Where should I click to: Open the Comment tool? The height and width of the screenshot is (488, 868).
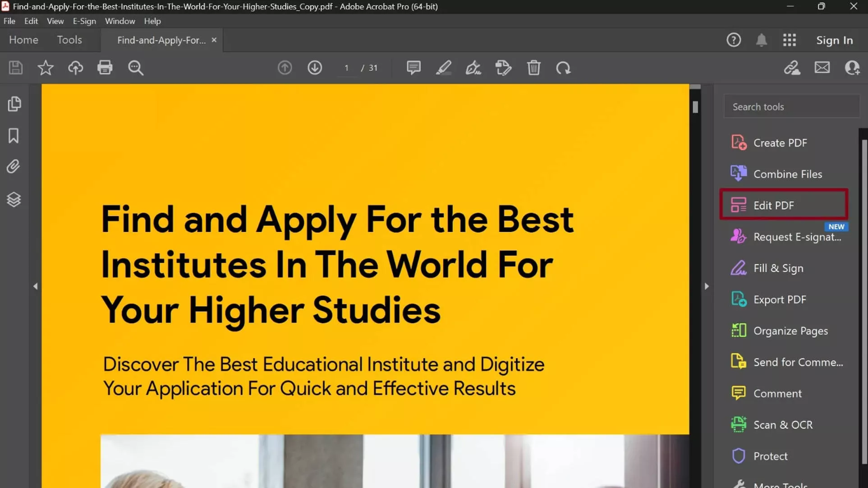[x=784, y=393]
